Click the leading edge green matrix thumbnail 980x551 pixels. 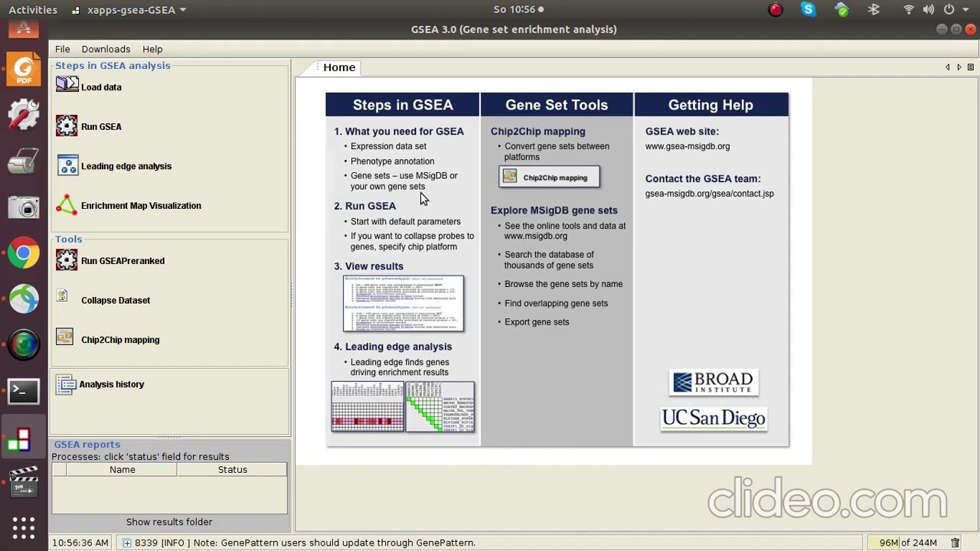[x=440, y=406]
